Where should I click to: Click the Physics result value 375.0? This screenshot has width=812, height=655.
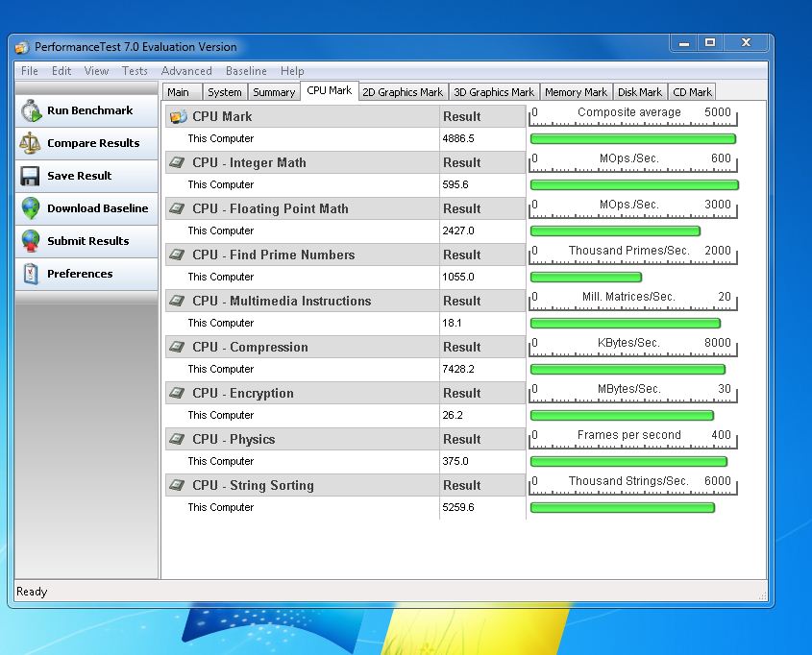click(x=455, y=461)
